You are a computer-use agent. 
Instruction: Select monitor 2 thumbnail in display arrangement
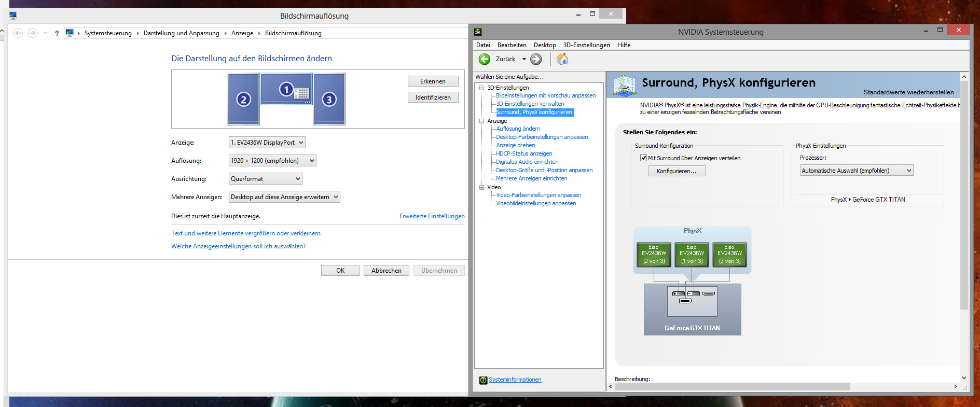(244, 99)
